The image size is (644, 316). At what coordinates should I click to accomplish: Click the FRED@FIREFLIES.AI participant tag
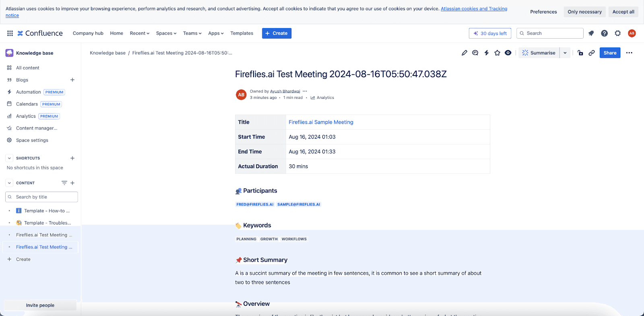tap(255, 204)
